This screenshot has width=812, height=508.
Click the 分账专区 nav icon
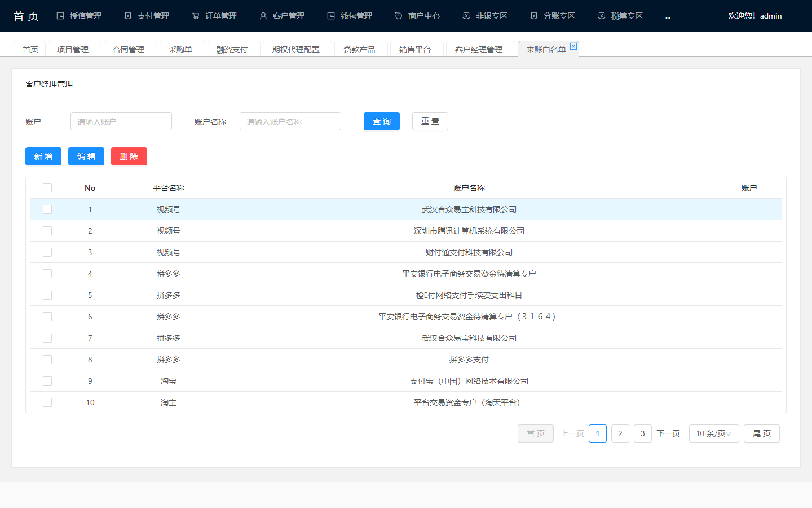pos(534,16)
